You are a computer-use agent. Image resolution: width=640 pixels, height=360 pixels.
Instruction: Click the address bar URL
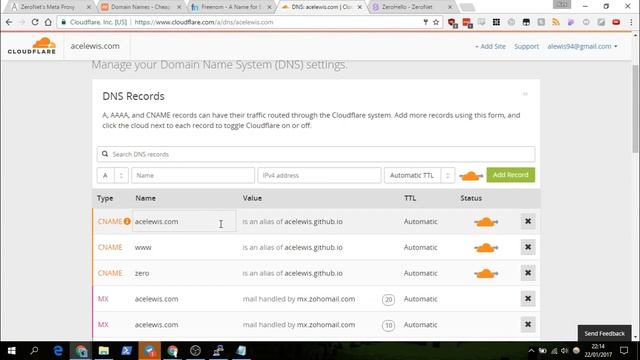point(204,22)
